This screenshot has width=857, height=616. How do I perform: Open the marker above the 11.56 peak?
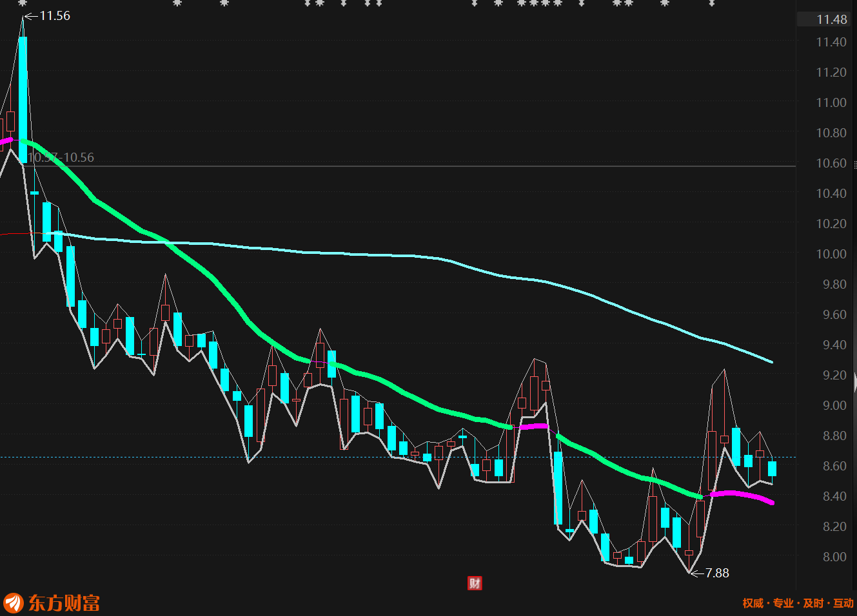23,3
